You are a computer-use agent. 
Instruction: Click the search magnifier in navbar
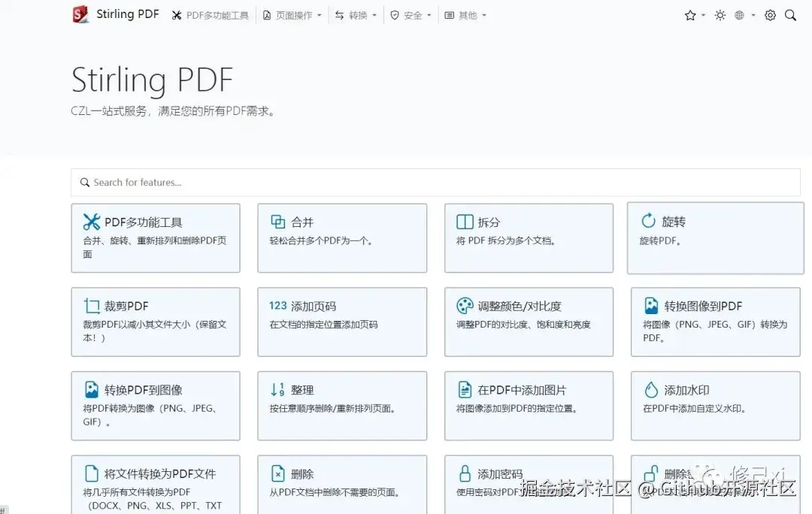coord(790,16)
